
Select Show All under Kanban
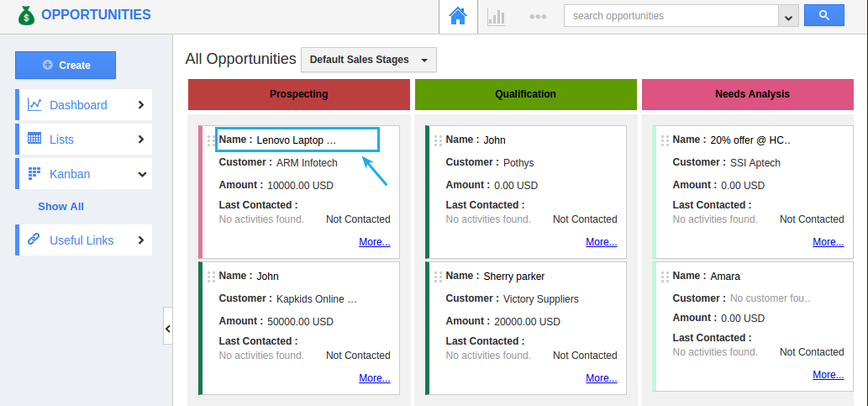(60, 207)
